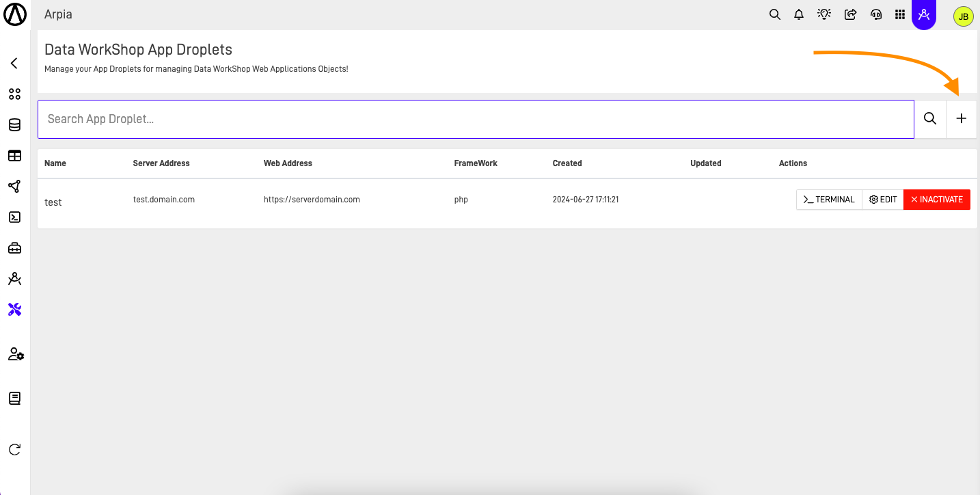Click the 2024-06-27 17:11:21 created timestamp
This screenshot has width=980, height=495.
pyautogui.click(x=586, y=200)
